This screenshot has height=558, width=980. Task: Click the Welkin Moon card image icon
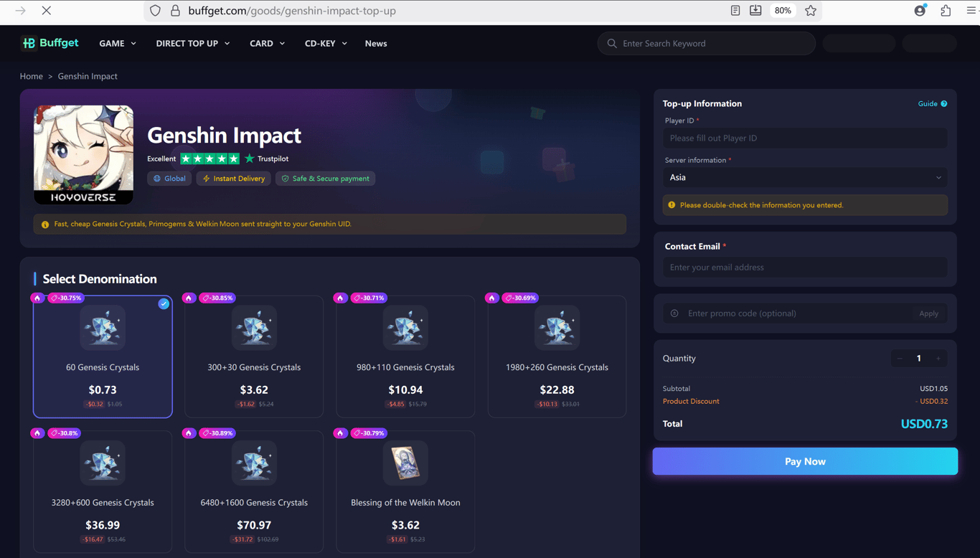click(405, 463)
